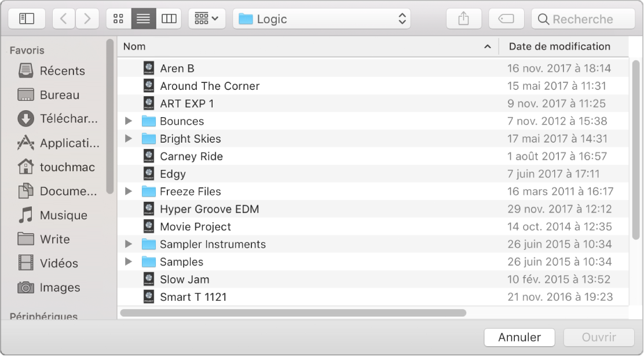Select the date 16 nov. 2017 à 18:14
The image size is (644, 356).
coord(559,68)
